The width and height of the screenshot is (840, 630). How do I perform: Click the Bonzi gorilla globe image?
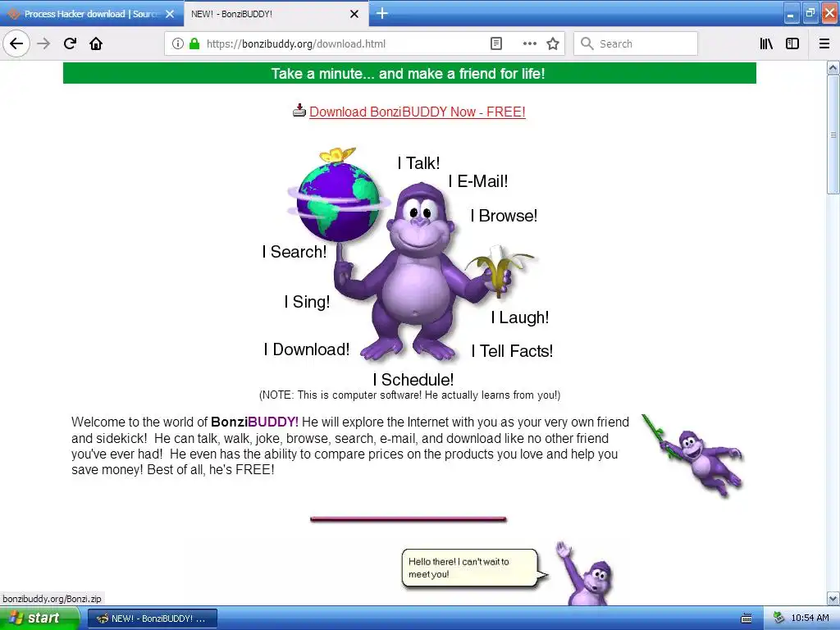click(412, 254)
